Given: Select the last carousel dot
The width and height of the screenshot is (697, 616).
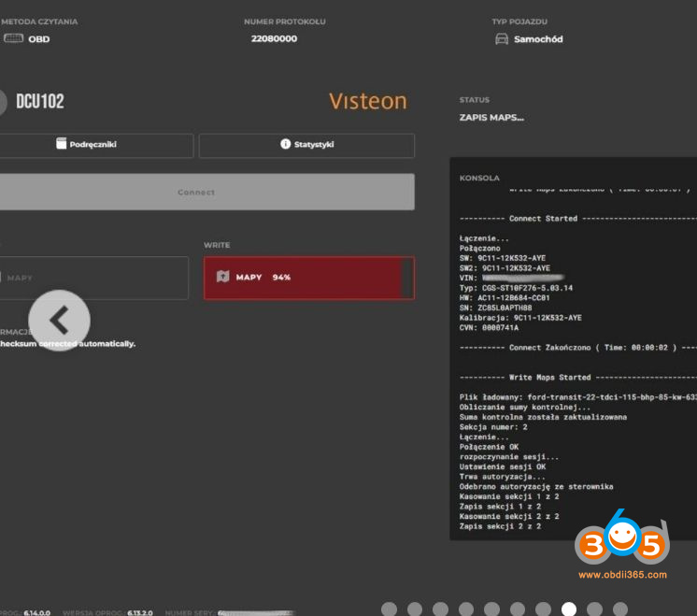Looking at the screenshot, I should 620,609.
